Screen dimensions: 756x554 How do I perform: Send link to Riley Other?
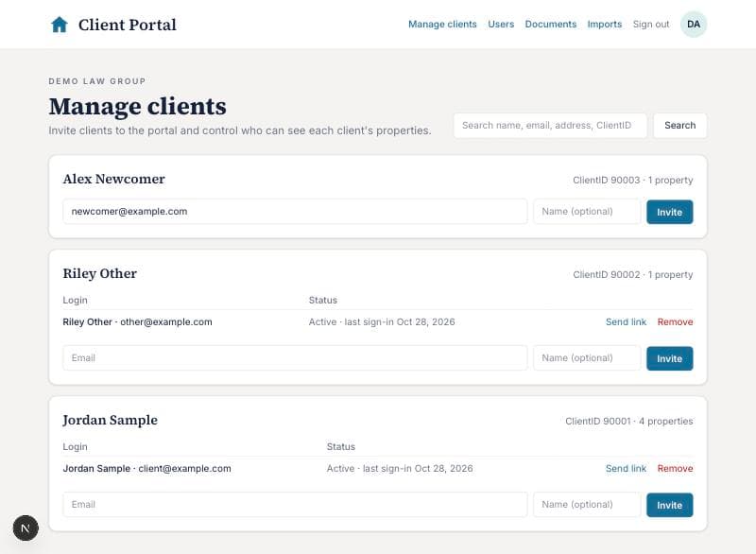tap(626, 321)
